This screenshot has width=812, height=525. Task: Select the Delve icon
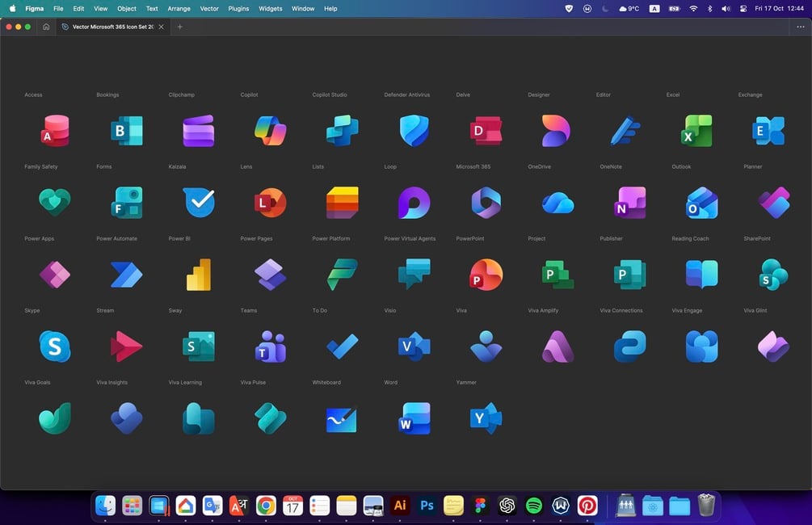(486, 131)
